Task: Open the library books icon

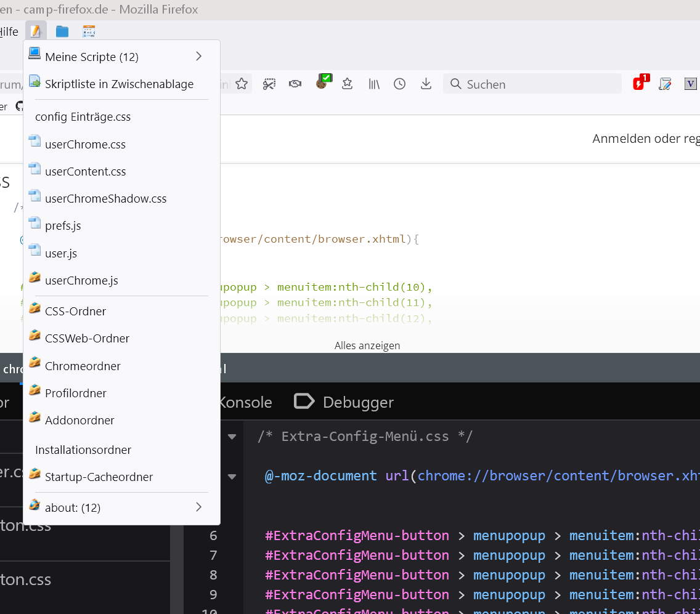Action: pyautogui.click(x=374, y=84)
